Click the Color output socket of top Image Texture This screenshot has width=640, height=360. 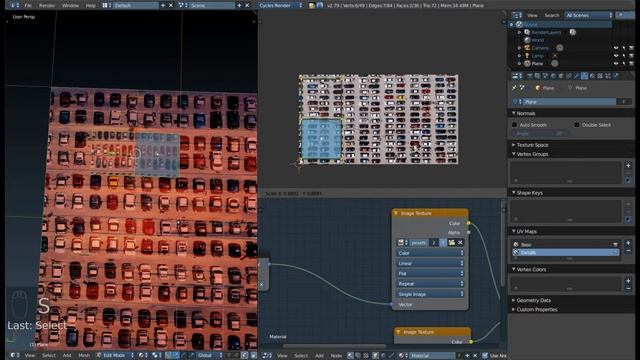point(469,223)
